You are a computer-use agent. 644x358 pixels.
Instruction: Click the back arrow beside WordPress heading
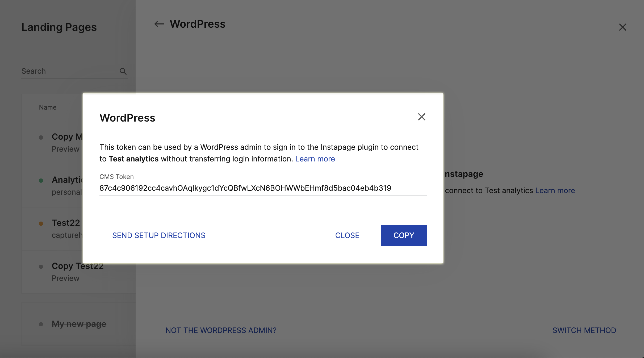tap(159, 24)
